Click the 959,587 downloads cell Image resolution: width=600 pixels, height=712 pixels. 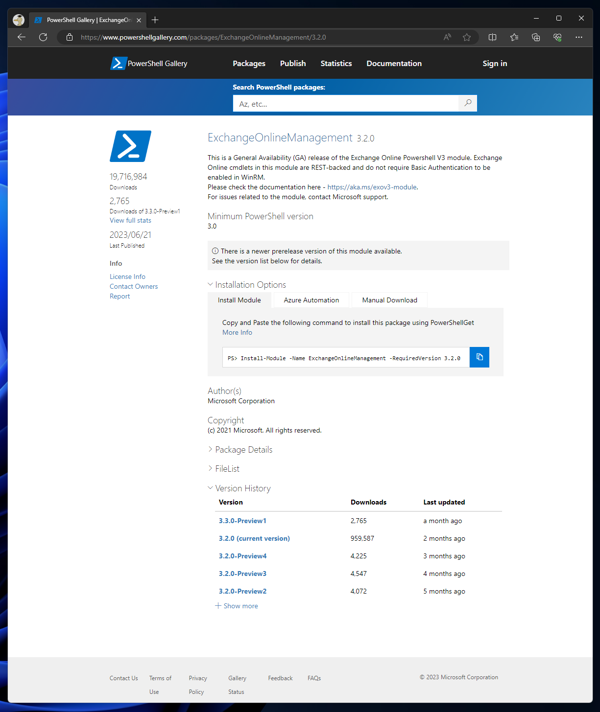[x=362, y=539]
